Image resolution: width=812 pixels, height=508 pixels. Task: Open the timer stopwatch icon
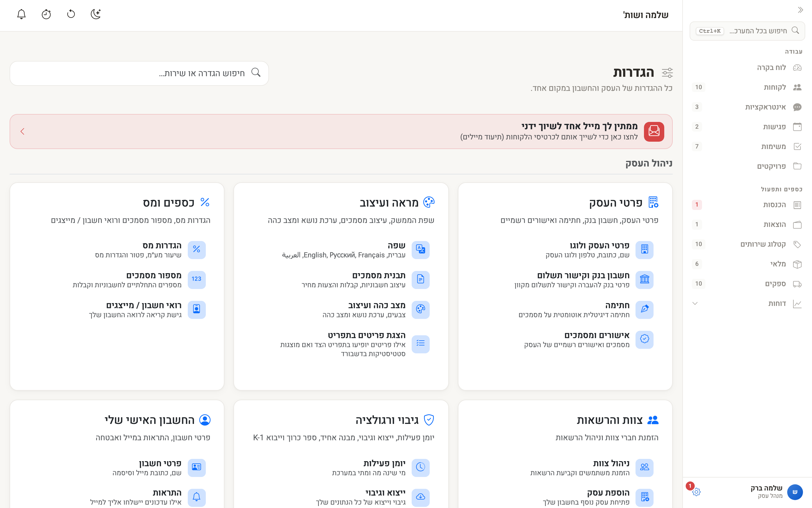tap(46, 14)
